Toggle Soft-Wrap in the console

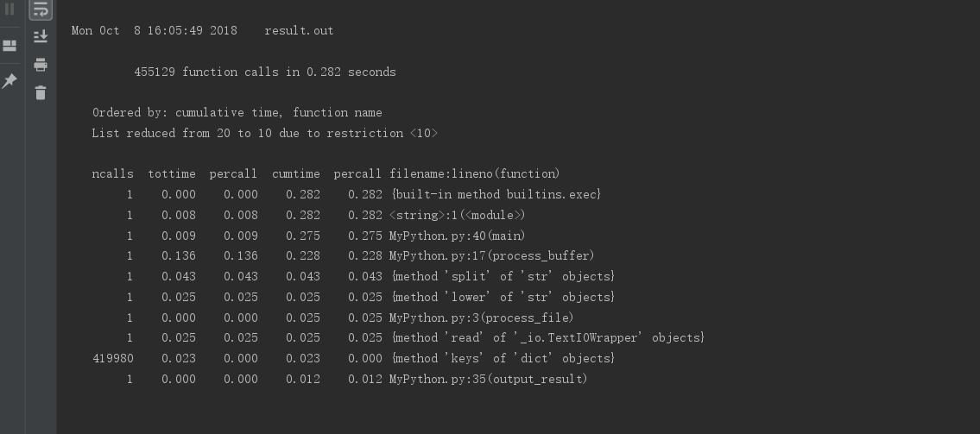click(41, 10)
